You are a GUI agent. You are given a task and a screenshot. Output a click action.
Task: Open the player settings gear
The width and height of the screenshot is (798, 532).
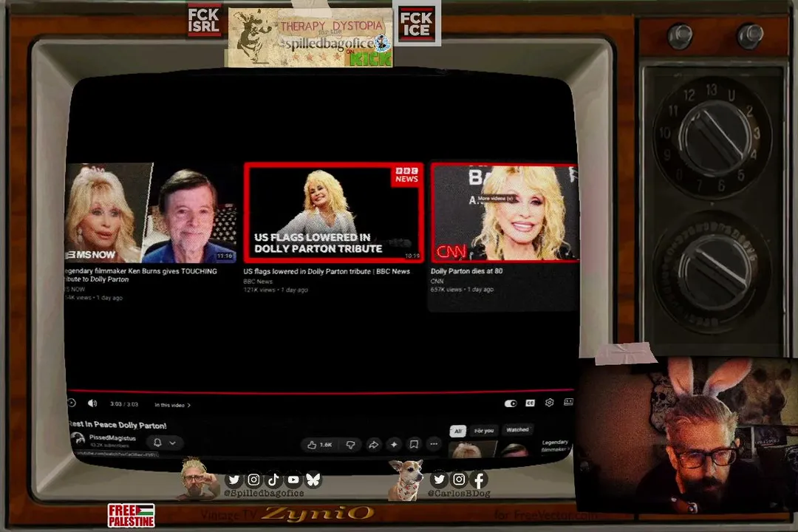(x=549, y=402)
